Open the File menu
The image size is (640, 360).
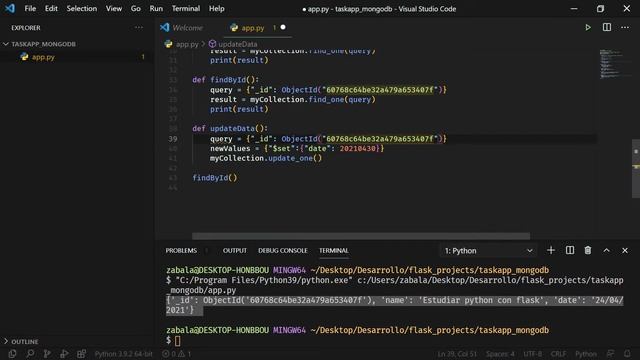(30, 9)
